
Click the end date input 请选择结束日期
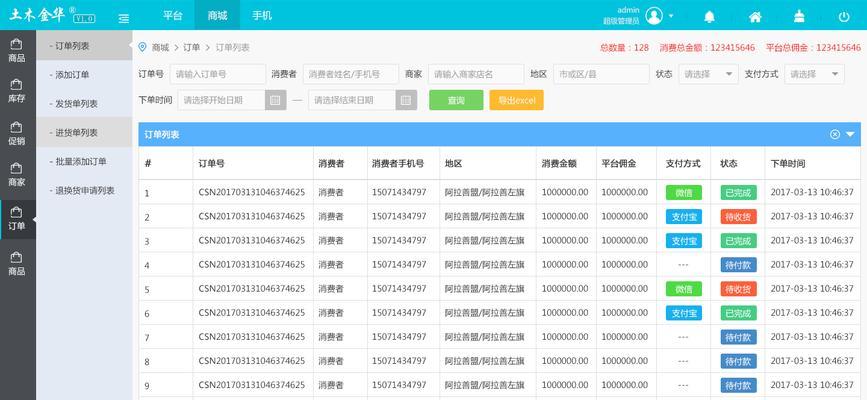(352, 100)
